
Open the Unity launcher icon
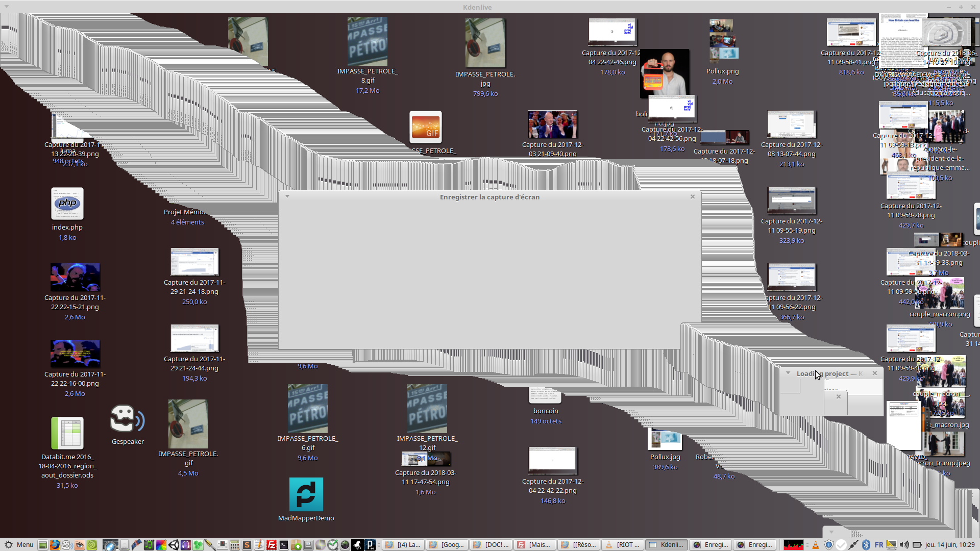click(174, 545)
